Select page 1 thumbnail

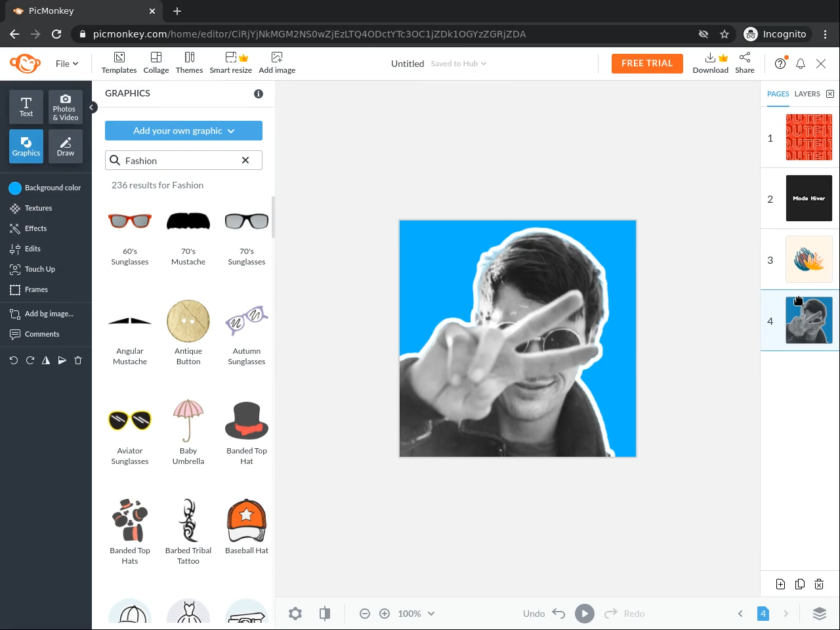[809, 138]
